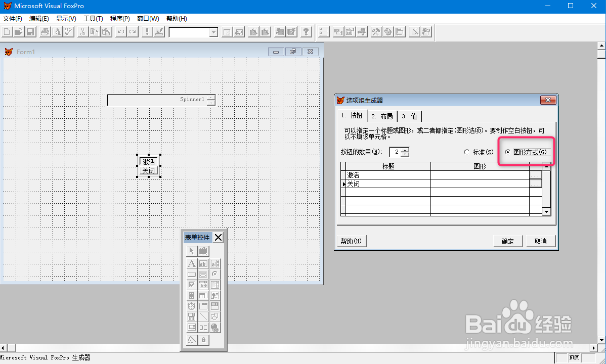Viewport: 606px width, 364px height.
Task: Select the ActiveX OLE control tool
Action: [x=215, y=306]
